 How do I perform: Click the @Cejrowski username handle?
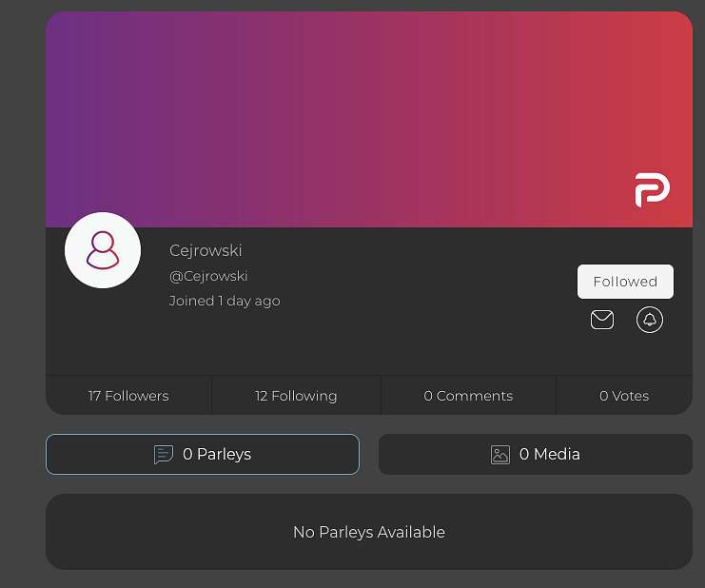pyautogui.click(x=208, y=276)
